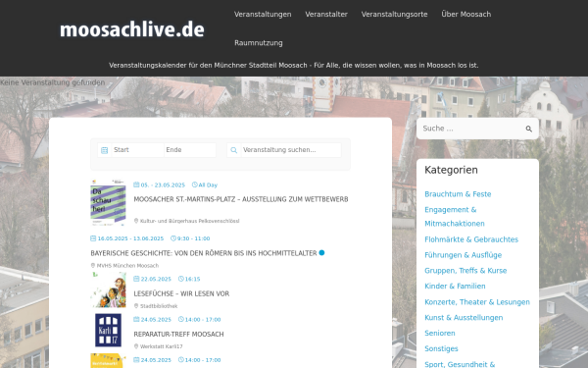This screenshot has height=368, width=588.
Task: Open the Veranstalter menu item
Action: pos(326,15)
